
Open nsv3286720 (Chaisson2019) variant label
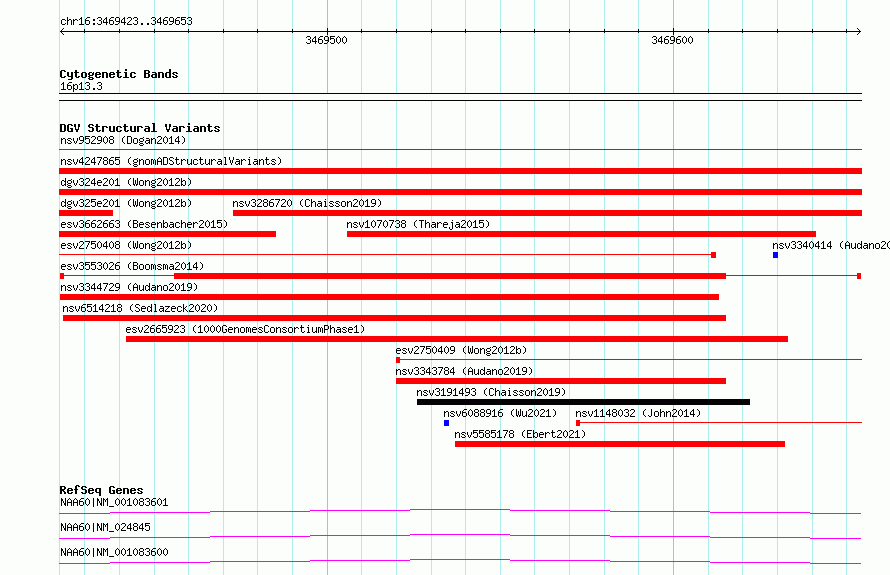coord(307,203)
